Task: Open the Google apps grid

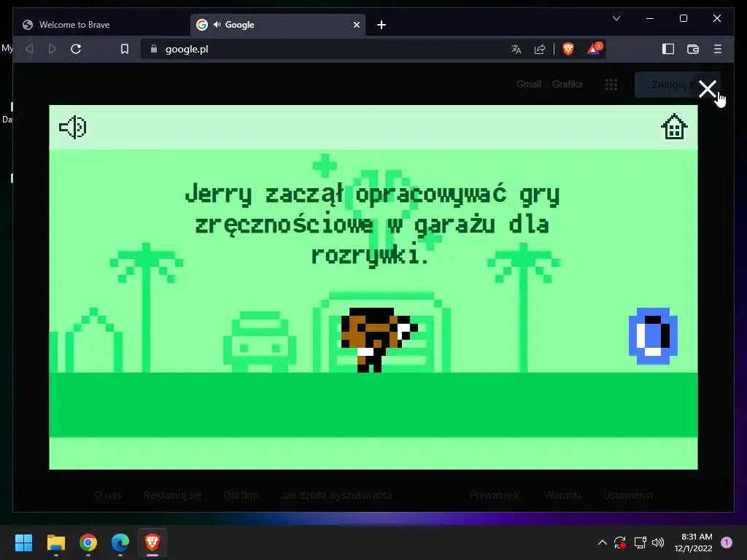Action: 611,85
